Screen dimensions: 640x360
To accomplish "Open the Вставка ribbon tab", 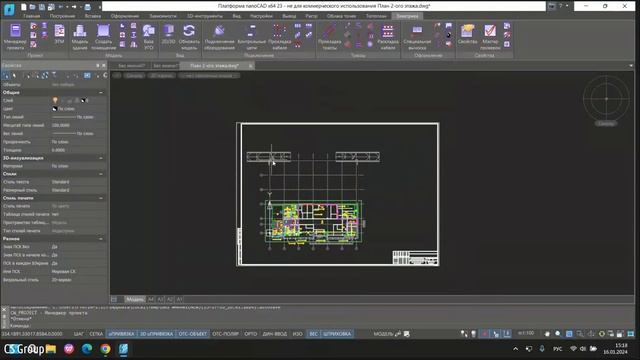I will pos(93,16).
